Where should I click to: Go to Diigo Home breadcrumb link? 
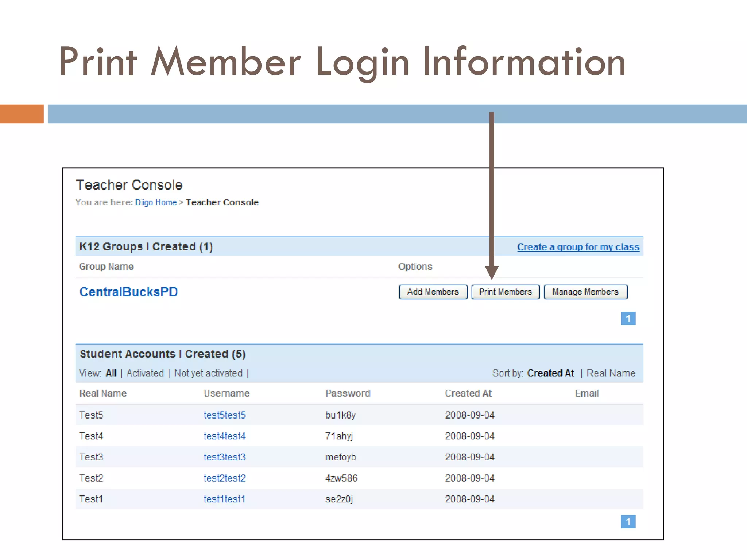click(156, 202)
